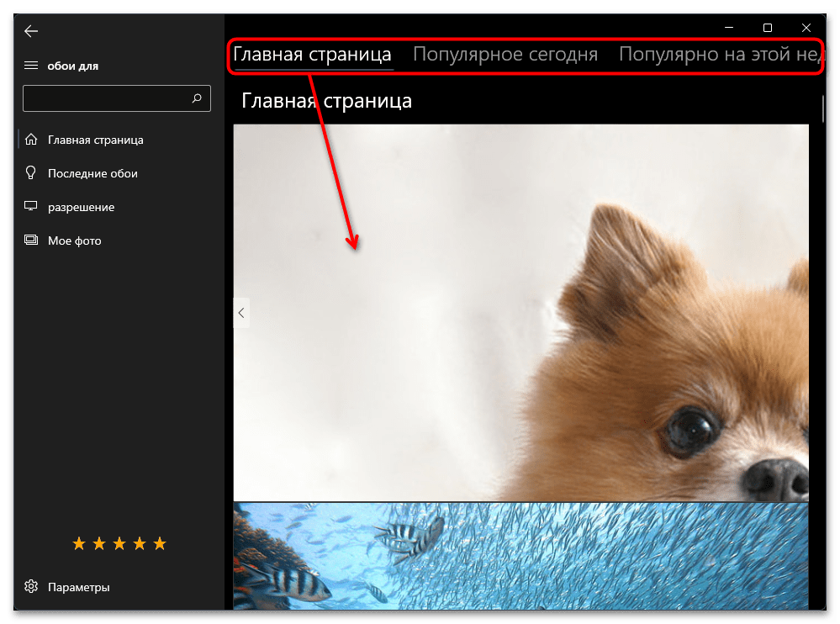Click the lightbulb icon for latest wallpapers

31,172
